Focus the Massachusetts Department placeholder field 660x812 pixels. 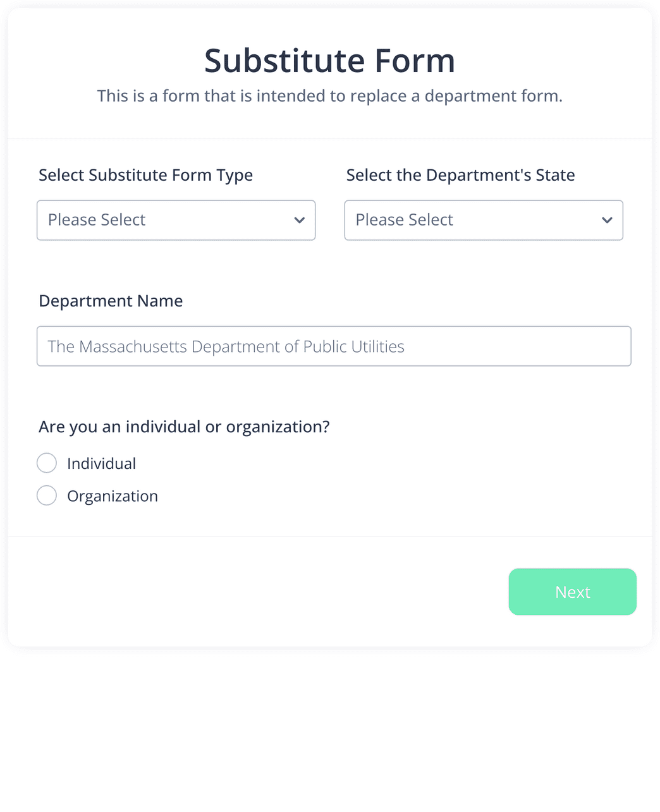[x=334, y=346]
